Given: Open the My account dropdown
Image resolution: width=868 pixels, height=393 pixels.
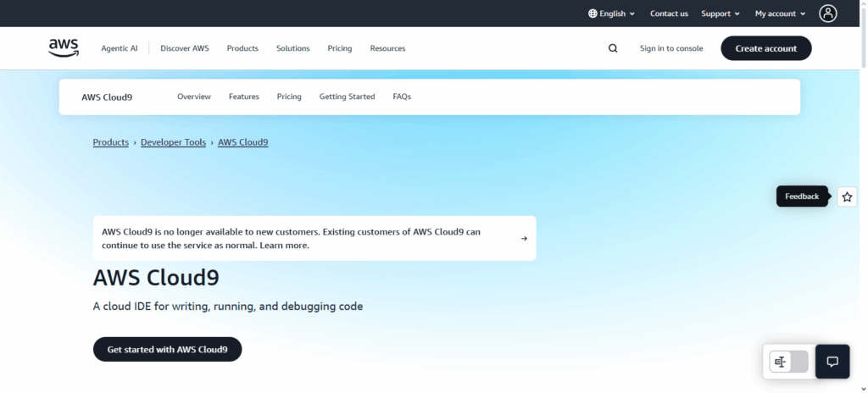Looking at the screenshot, I should click(780, 14).
